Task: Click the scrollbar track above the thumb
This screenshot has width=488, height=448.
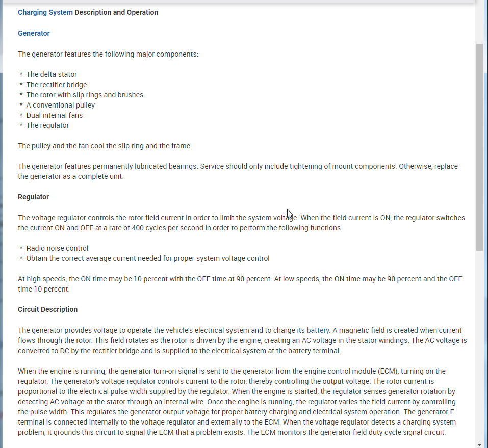Action: coord(479,23)
